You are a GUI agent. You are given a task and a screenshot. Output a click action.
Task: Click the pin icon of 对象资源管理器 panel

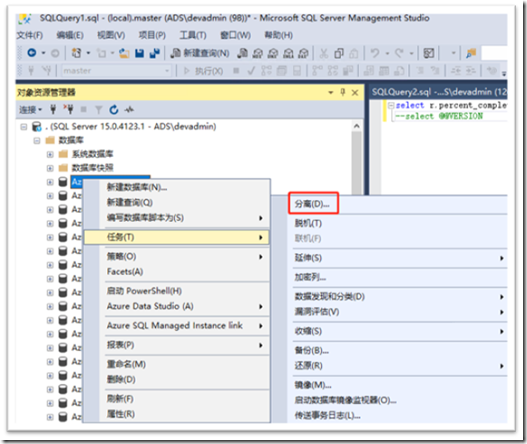pyautogui.click(x=342, y=92)
